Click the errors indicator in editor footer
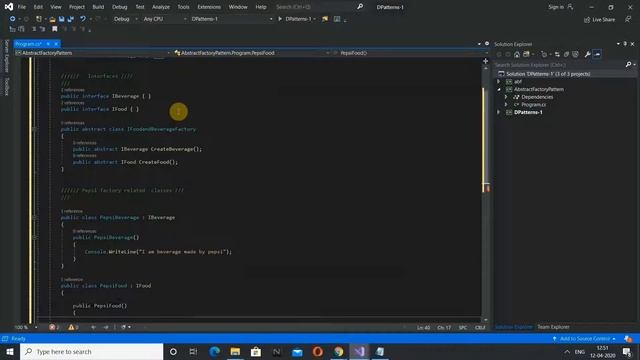Screen dimensions: 640x360 (54, 327)
